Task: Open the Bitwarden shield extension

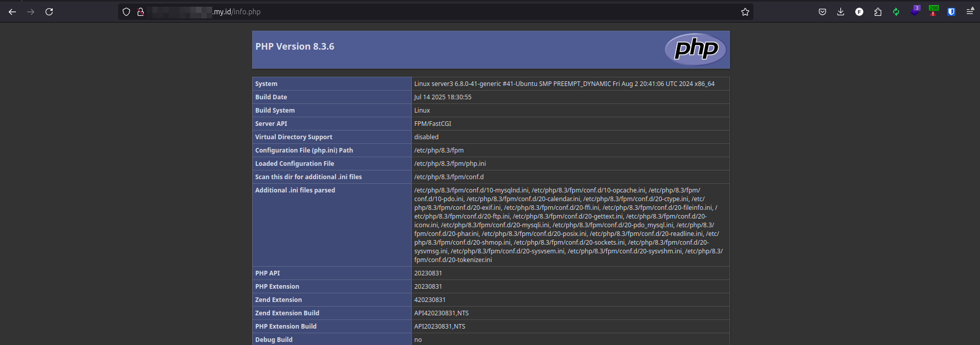Action: pos(951,12)
